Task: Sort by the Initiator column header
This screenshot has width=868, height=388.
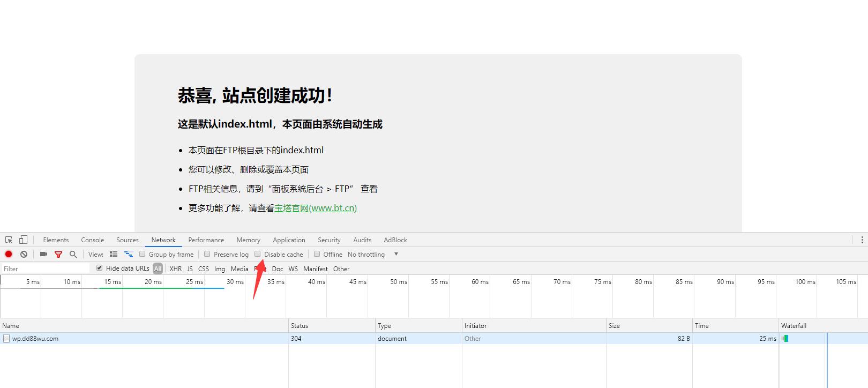Action: (x=534, y=326)
